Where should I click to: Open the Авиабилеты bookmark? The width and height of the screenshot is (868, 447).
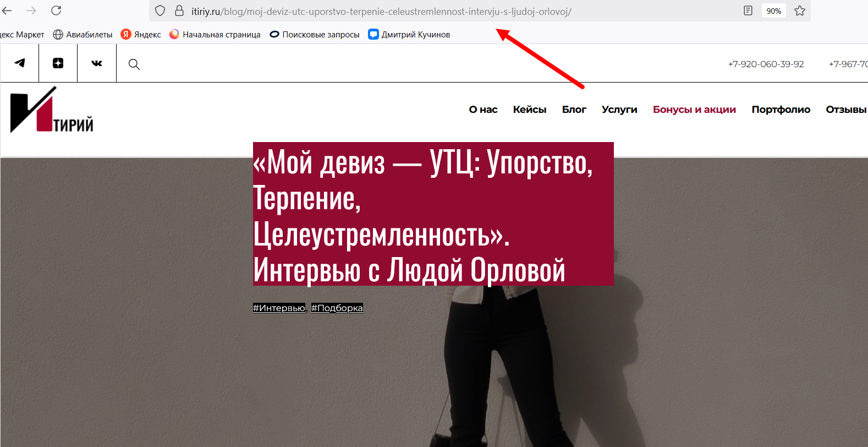(83, 35)
